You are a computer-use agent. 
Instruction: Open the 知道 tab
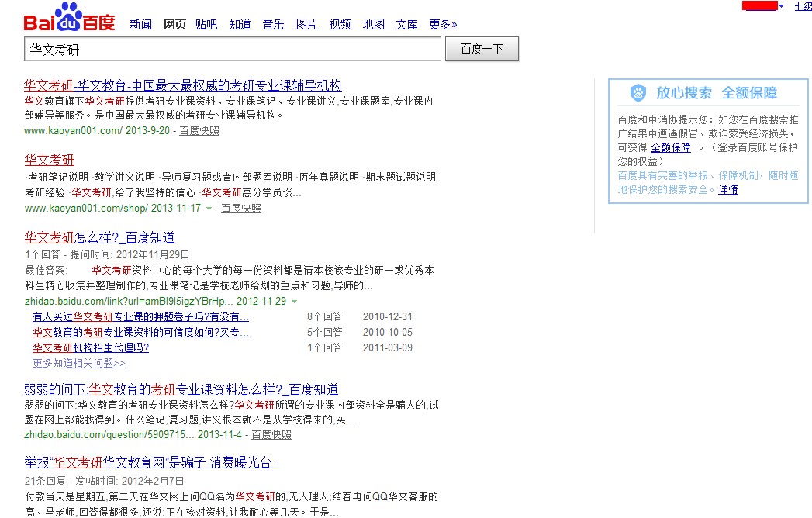click(x=240, y=24)
